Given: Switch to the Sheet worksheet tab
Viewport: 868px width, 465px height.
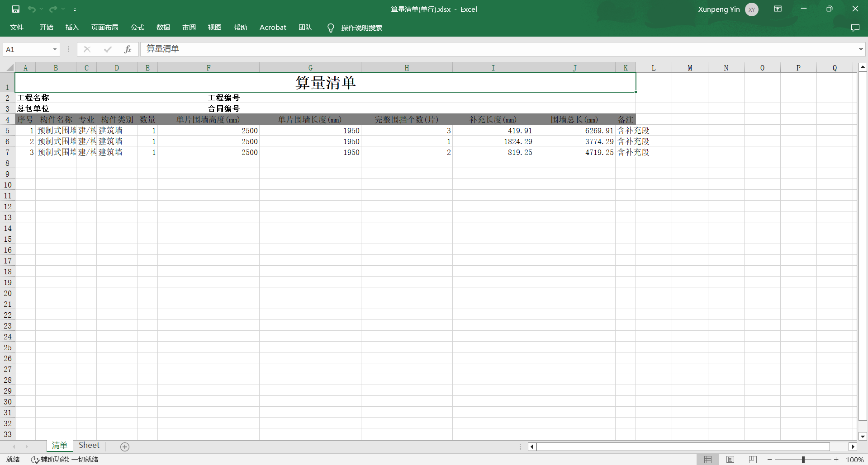Looking at the screenshot, I should pyautogui.click(x=89, y=446).
